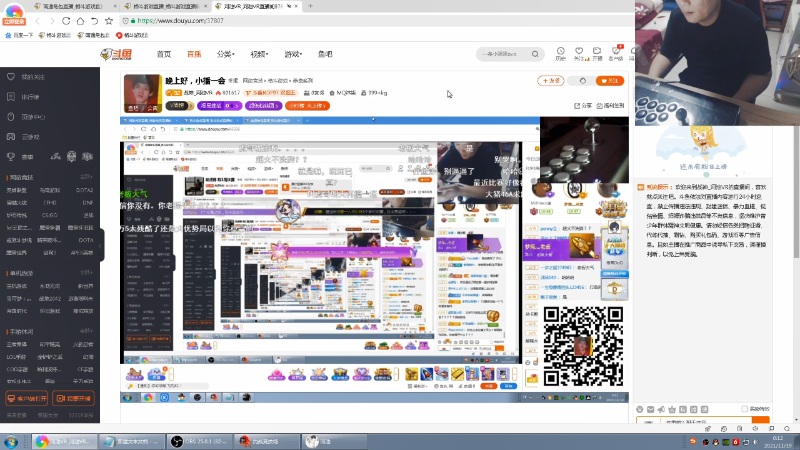Go to browser home page icon
The width and height of the screenshot is (800, 450).
(80, 21)
